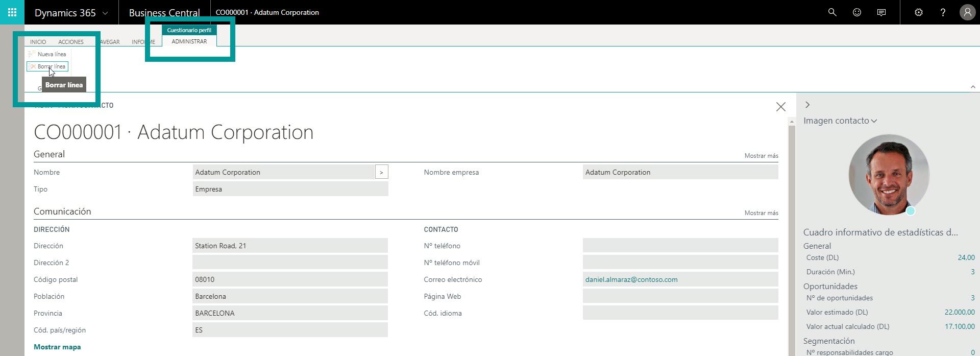
Task: Open the settings gear icon
Action: [919, 12]
